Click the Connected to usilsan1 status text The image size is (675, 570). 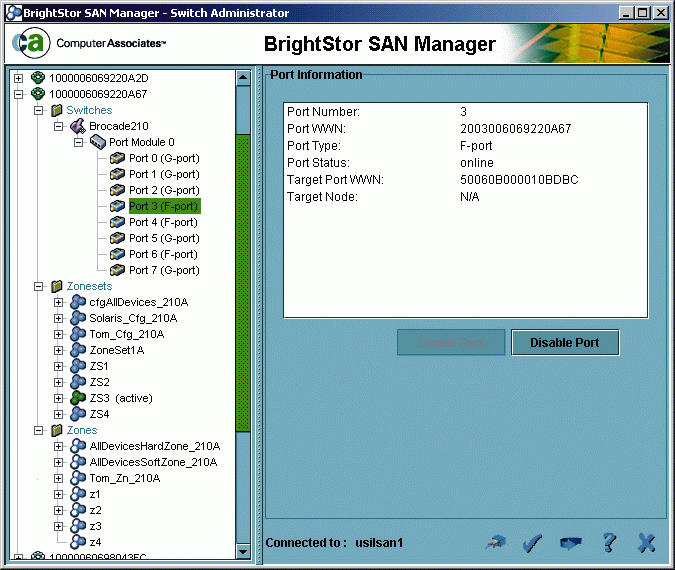[x=334, y=543]
